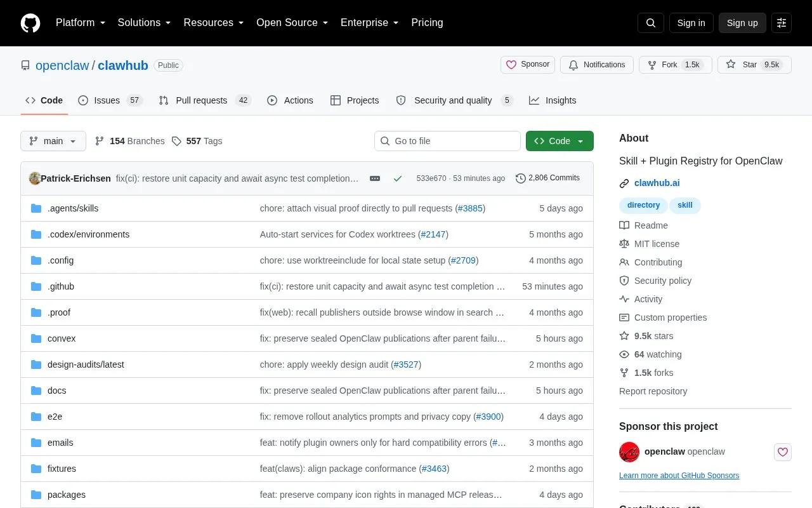Image resolution: width=812 pixels, height=508 pixels.
Task: Expand the Enterprise menu
Action: point(370,23)
